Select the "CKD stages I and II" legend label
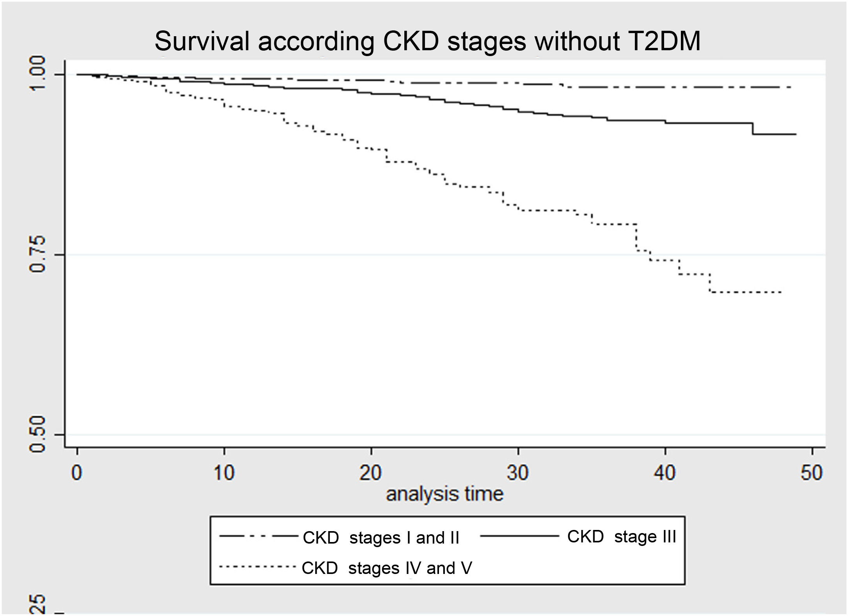 coord(381,538)
